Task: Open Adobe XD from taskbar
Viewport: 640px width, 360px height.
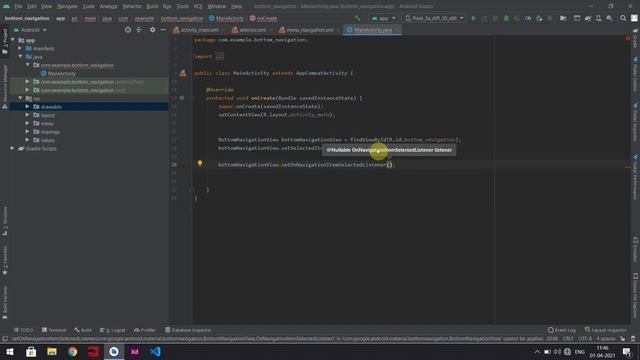Action: pos(135,351)
